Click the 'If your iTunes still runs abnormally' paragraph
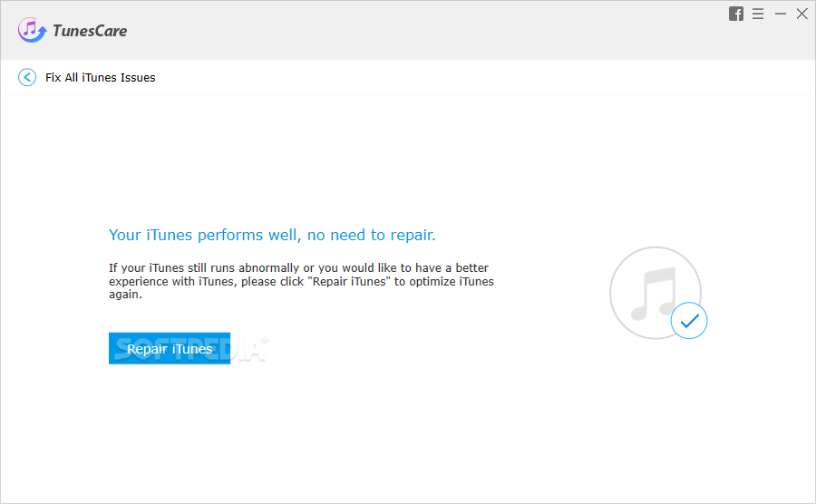 (301, 281)
